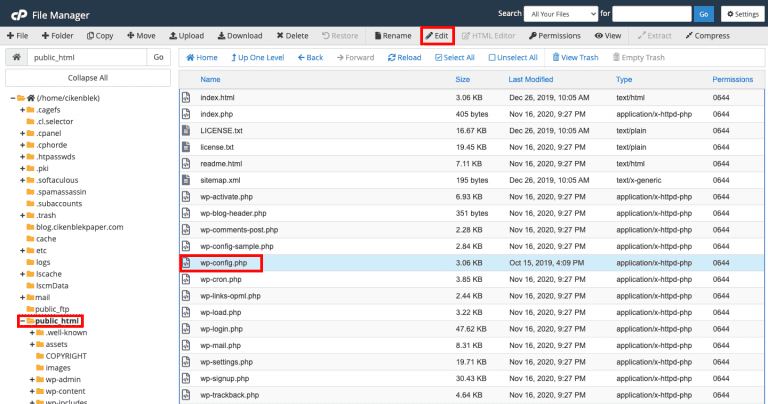Click the Download toolbar button

pos(240,36)
